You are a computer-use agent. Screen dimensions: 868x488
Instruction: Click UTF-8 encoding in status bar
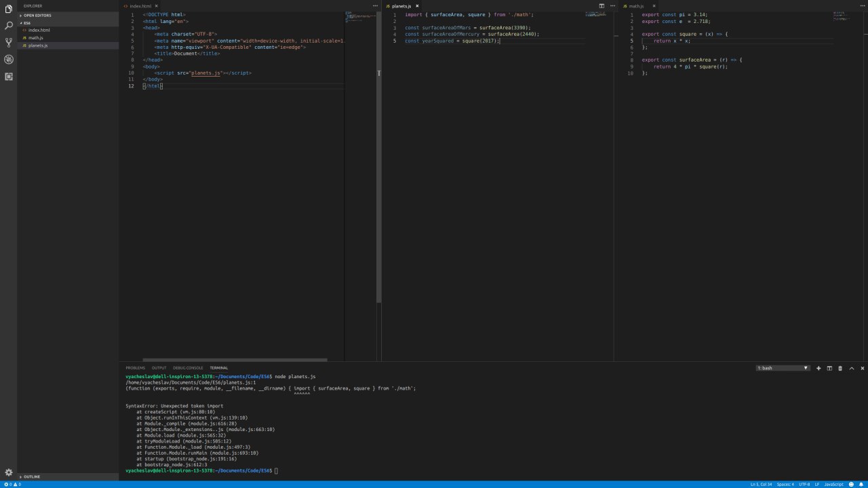pos(804,484)
